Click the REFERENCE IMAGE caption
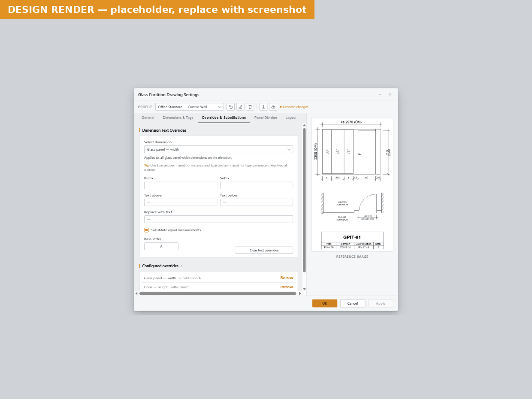532x399 pixels. [x=352, y=257]
